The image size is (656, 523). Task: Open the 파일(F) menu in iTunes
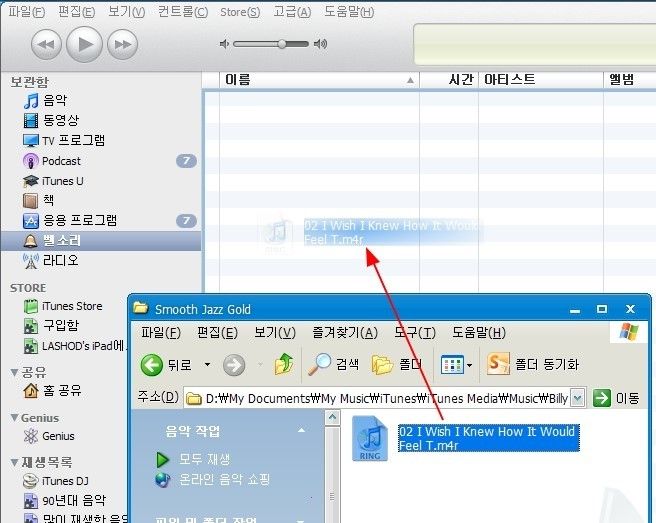[26, 12]
